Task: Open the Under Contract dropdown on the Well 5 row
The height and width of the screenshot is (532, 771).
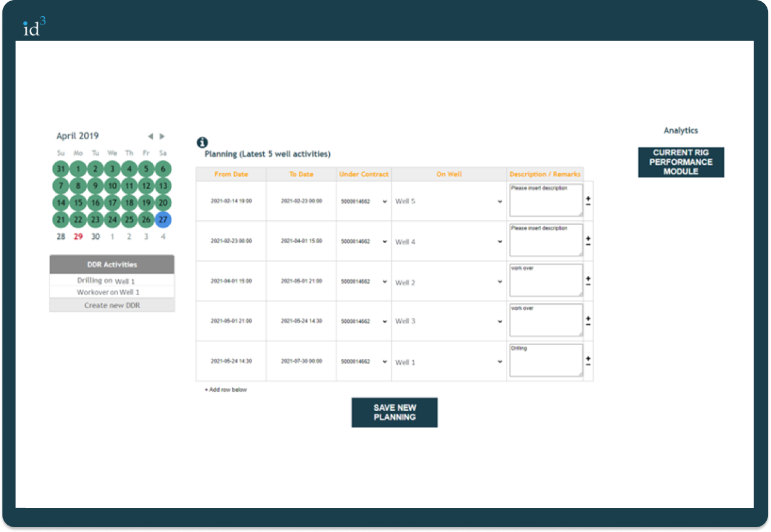Action: (x=364, y=201)
